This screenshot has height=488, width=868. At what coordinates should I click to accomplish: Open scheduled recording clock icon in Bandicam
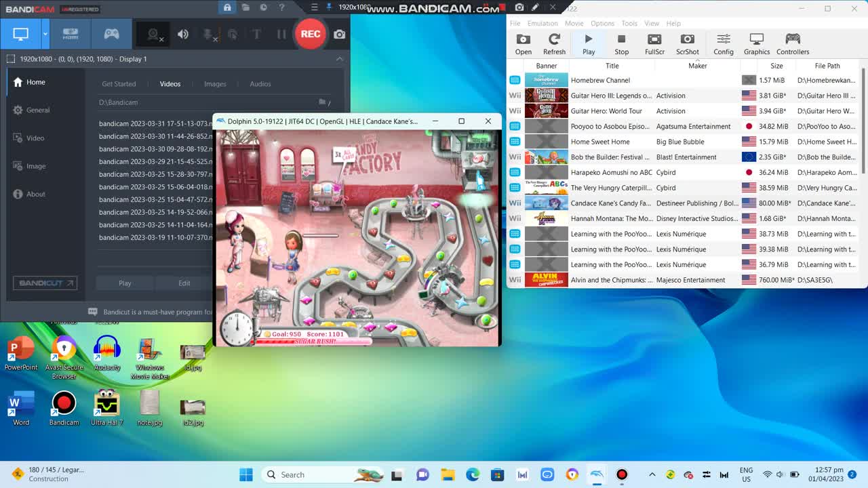click(263, 7)
